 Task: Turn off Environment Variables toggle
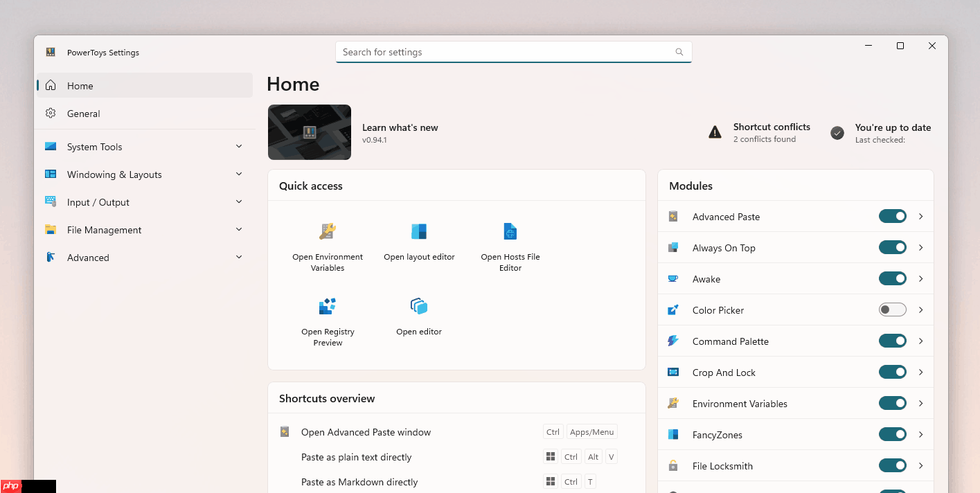[x=893, y=404]
